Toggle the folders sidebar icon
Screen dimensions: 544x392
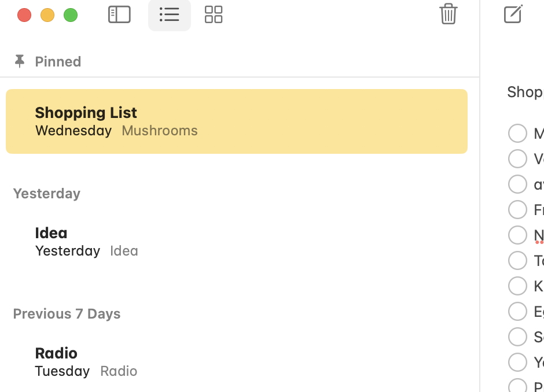pos(119,14)
